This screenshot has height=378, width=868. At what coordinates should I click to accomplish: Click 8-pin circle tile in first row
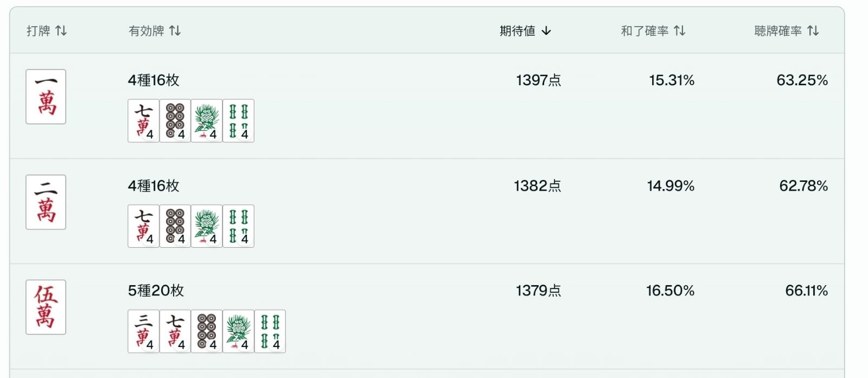pyautogui.click(x=175, y=121)
